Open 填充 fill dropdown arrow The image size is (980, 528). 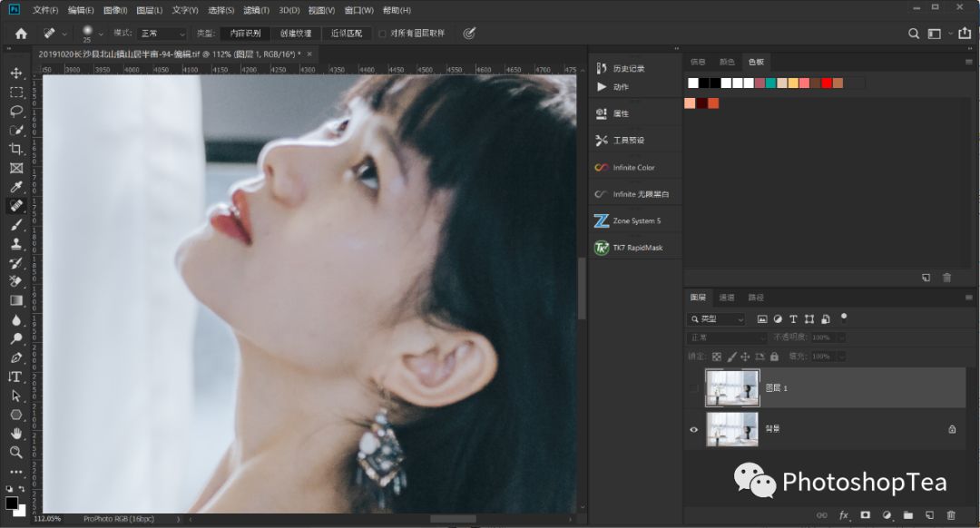(841, 357)
